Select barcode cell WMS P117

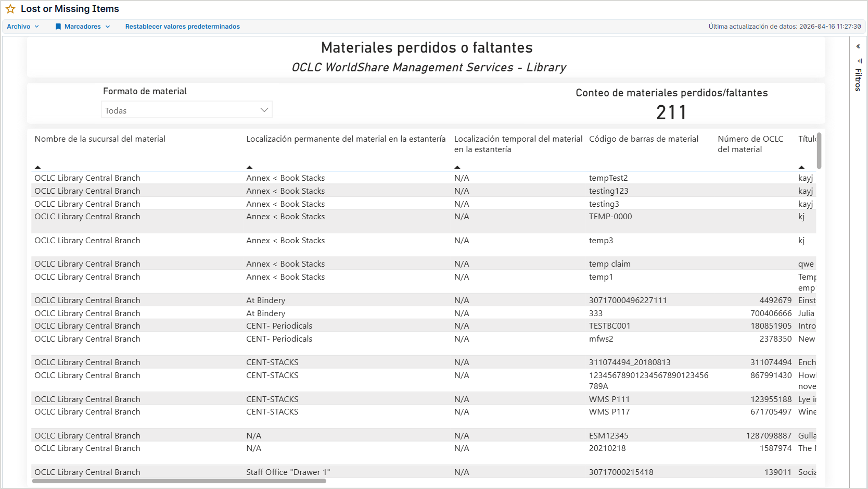tap(609, 412)
